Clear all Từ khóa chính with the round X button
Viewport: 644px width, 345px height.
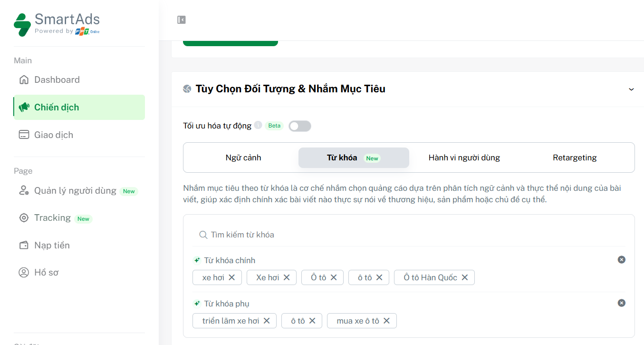[622, 259]
